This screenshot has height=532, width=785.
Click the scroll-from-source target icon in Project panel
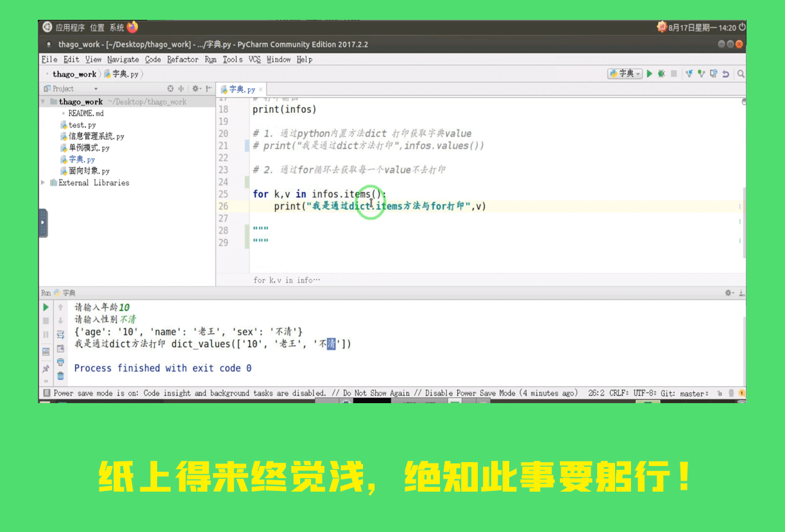click(170, 89)
